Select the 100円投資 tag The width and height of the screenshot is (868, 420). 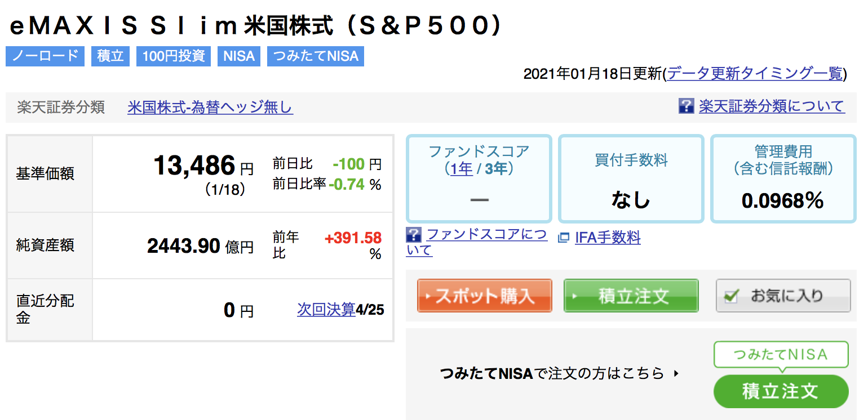coord(174,56)
